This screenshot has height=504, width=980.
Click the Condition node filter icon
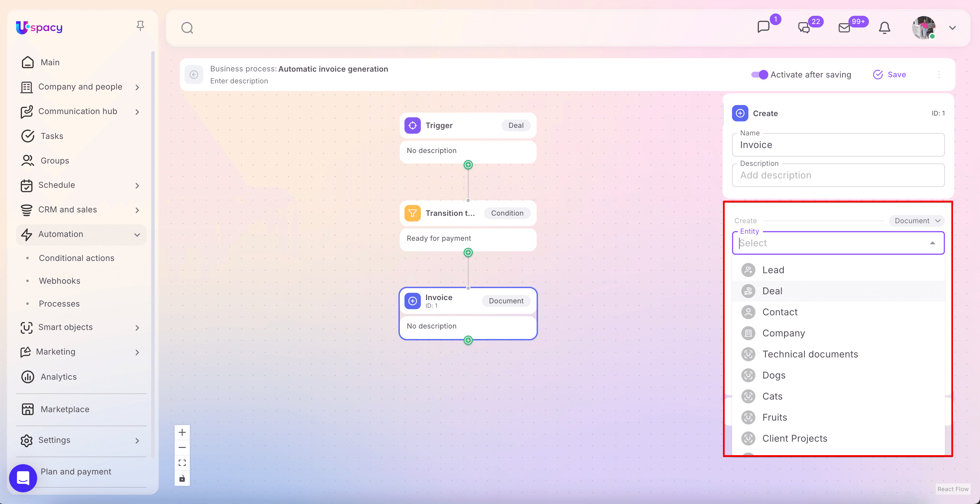point(412,213)
